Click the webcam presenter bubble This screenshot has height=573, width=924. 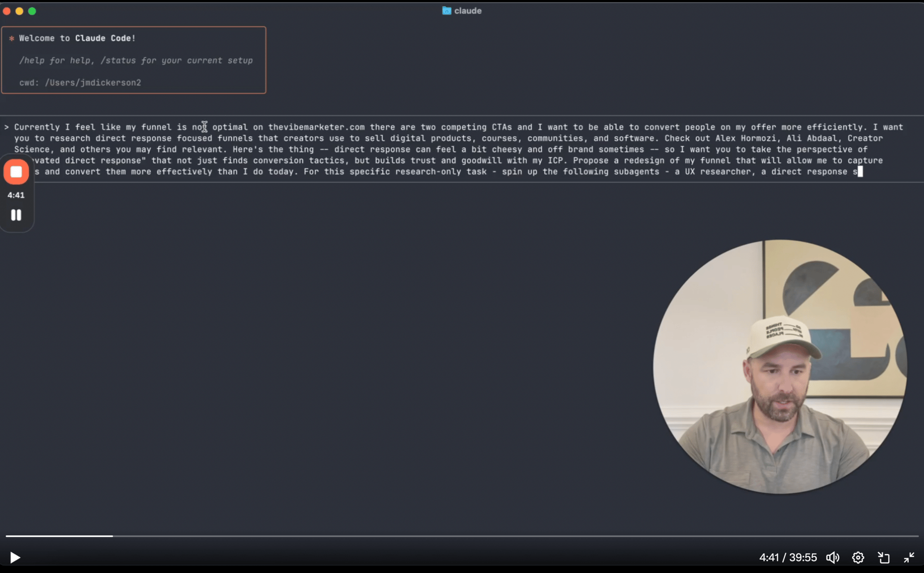780,367
